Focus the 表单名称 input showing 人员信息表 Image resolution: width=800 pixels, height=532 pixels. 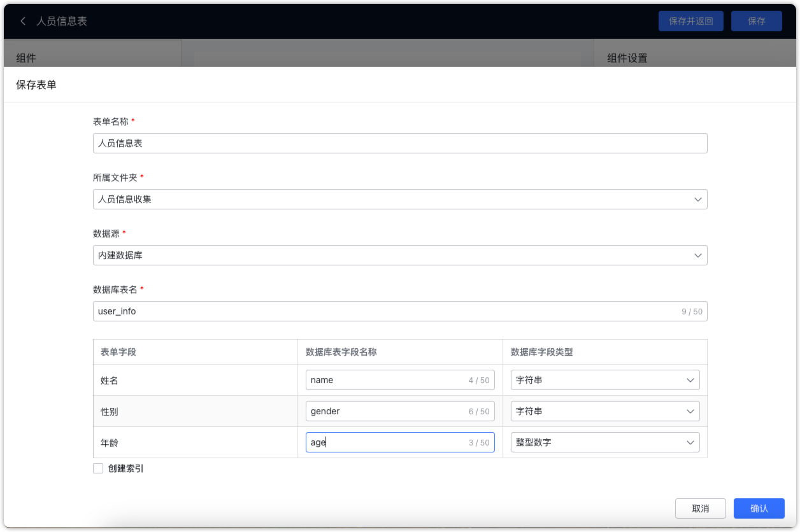point(400,143)
